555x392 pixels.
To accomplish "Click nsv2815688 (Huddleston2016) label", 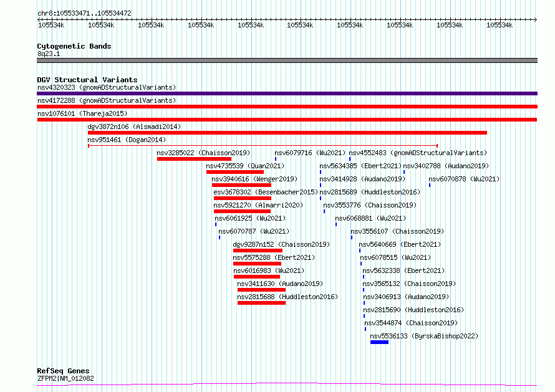I will point(287,297).
